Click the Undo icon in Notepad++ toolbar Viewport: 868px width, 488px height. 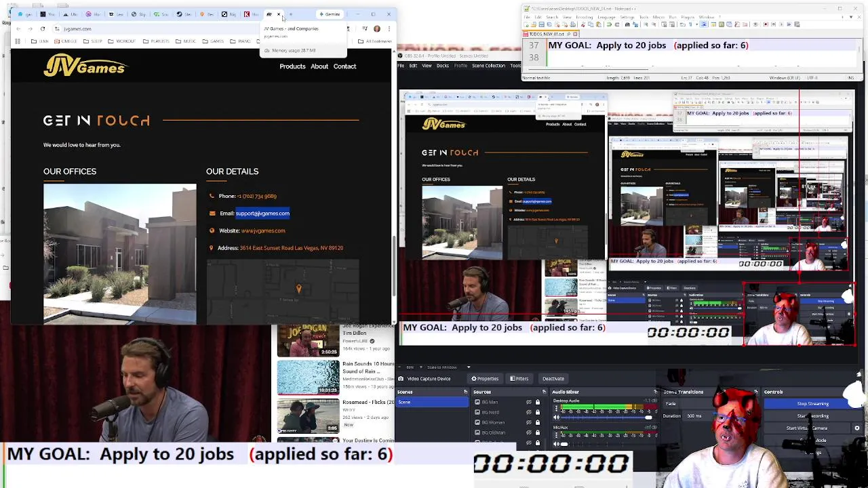(x=609, y=24)
